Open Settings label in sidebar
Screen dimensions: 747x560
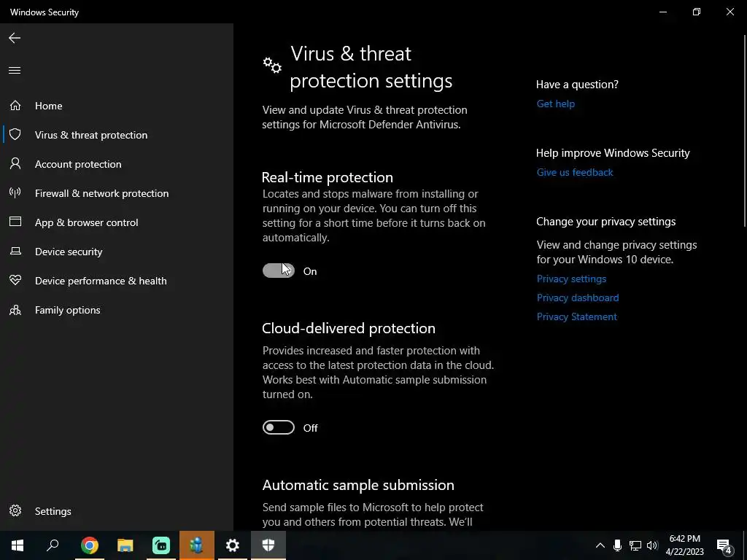click(x=53, y=511)
